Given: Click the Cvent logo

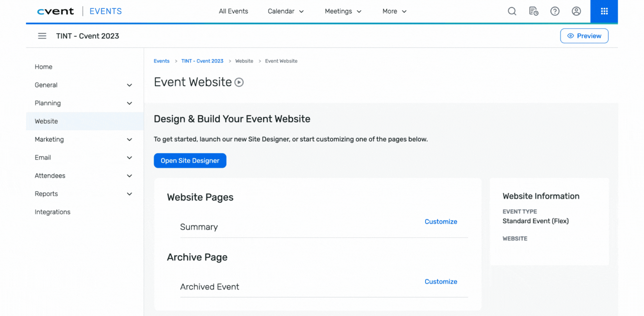Looking at the screenshot, I should pos(55,11).
